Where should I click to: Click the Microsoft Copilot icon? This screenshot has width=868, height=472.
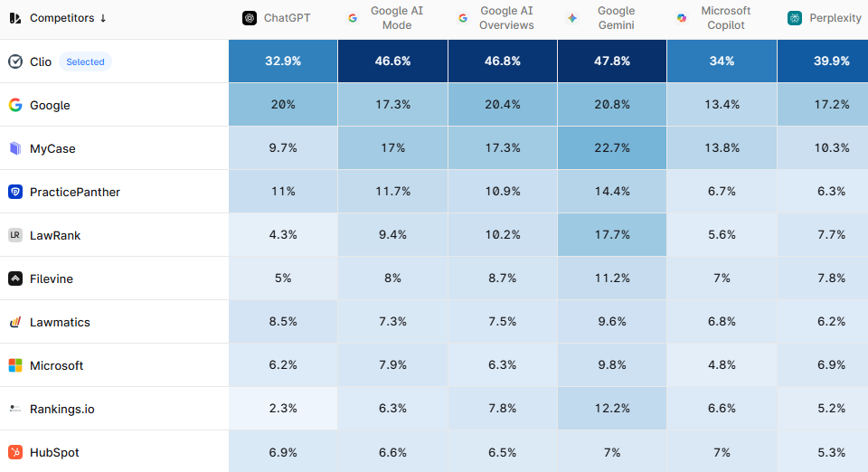click(682, 18)
